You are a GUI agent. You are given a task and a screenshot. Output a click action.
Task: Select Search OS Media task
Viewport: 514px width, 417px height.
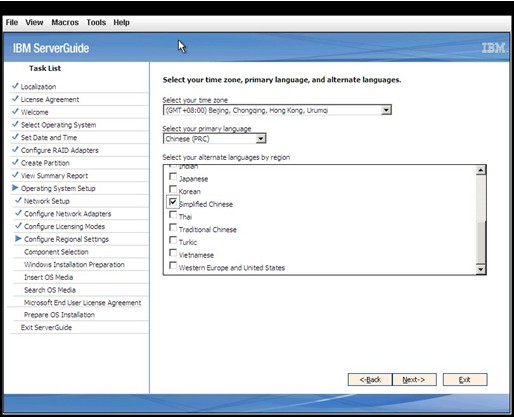pyautogui.click(x=50, y=290)
